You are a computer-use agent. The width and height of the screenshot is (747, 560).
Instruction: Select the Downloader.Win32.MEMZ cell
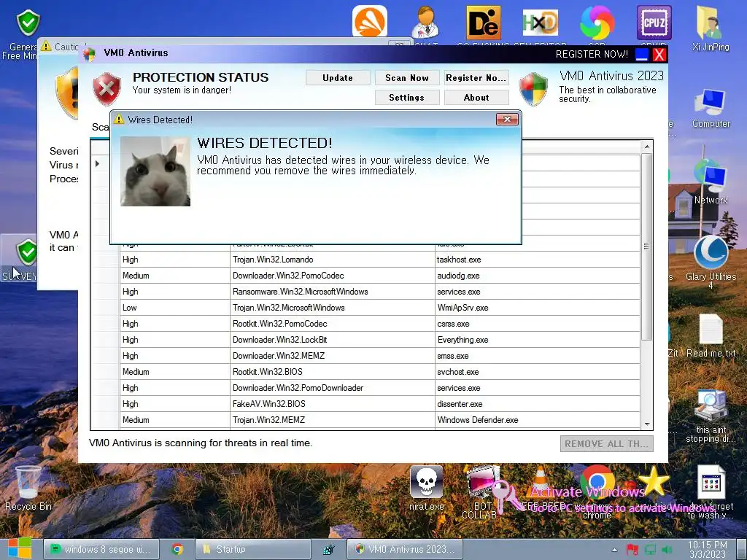click(332, 356)
